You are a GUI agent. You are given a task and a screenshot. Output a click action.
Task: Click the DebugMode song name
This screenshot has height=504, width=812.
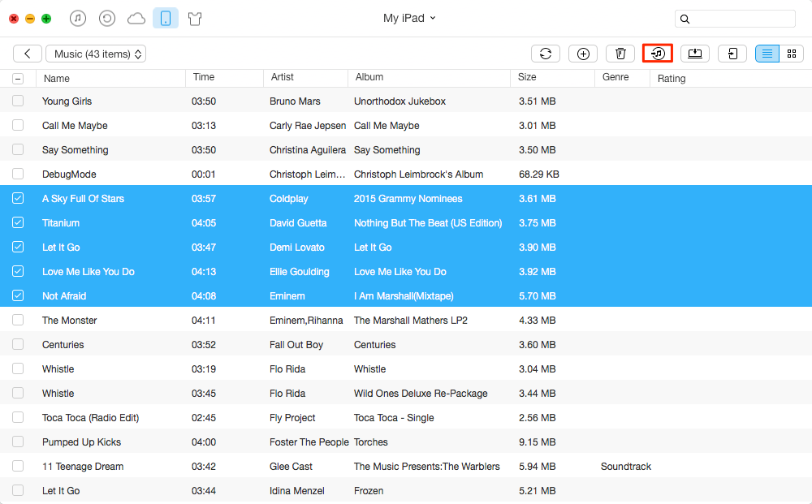click(69, 174)
